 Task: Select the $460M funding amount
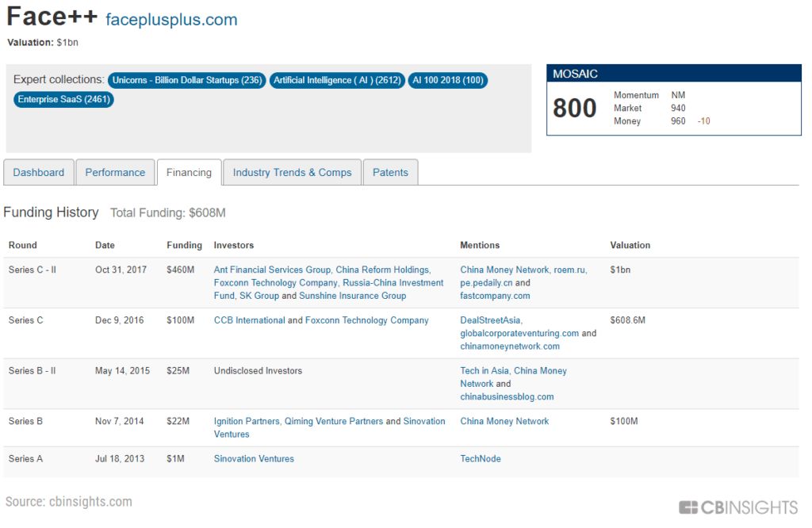[x=180, y=270]
